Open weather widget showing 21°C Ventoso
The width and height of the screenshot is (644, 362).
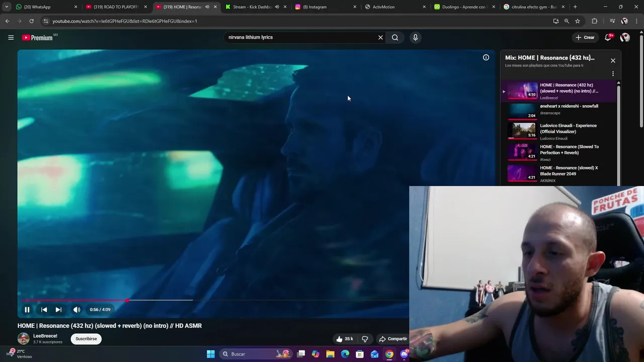point(19,354)
